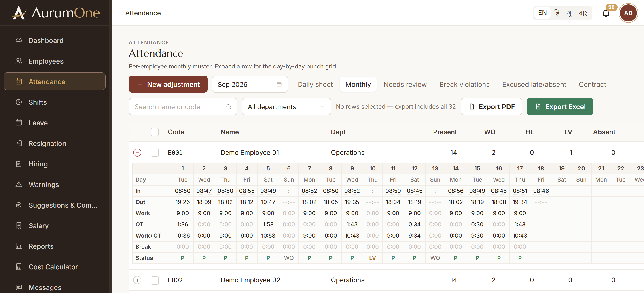The image size is (644, 293).
Task: Open the Contract tab
Action: pos(592,84)
